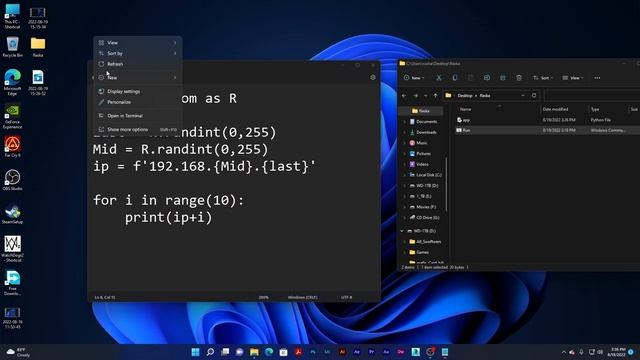The image size is (640, 360).
Task: Go forward in File Explorer navigation
Action: pos(416,96)
